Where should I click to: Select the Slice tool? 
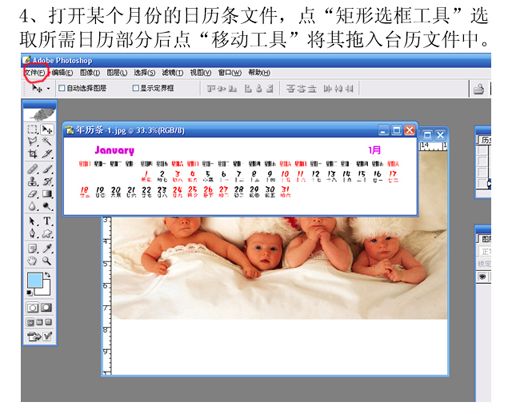[47, 154]
